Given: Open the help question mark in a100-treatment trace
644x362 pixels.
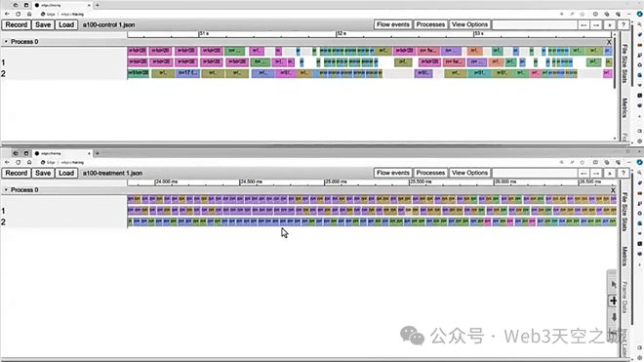Looking at the screenshot, I should pos(624,173).
